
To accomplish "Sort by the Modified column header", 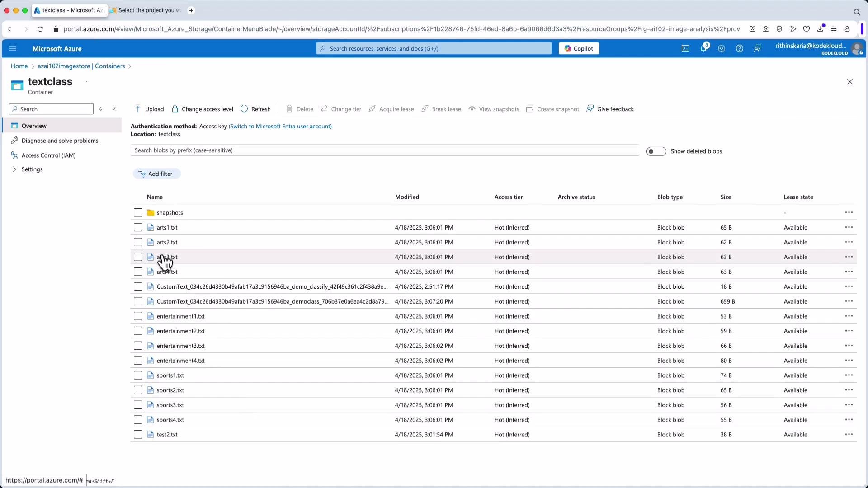I will click(407, 197).
